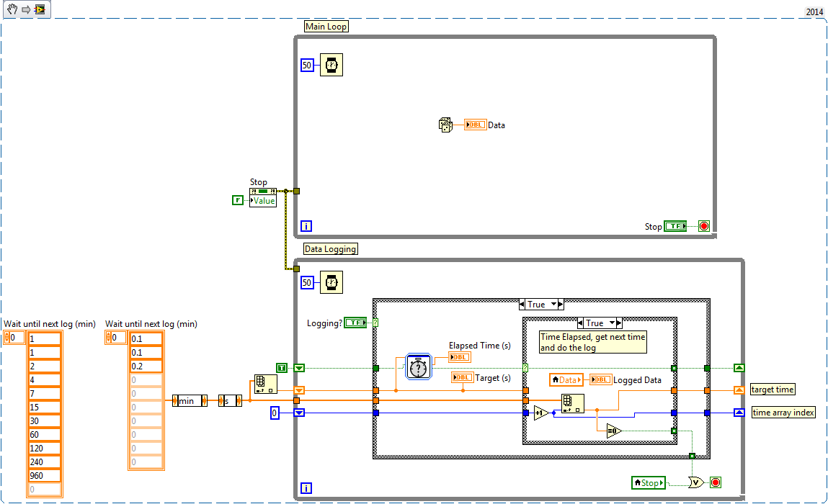Viewport: 828px width, 504px height.
Task: Click the target time shift register right terminal
Action: 739,390
